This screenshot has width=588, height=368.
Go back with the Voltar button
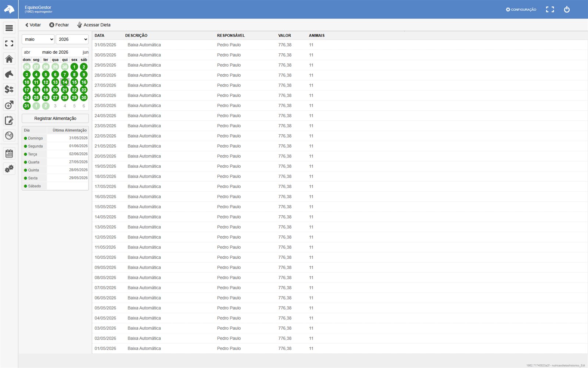(33, 25)
